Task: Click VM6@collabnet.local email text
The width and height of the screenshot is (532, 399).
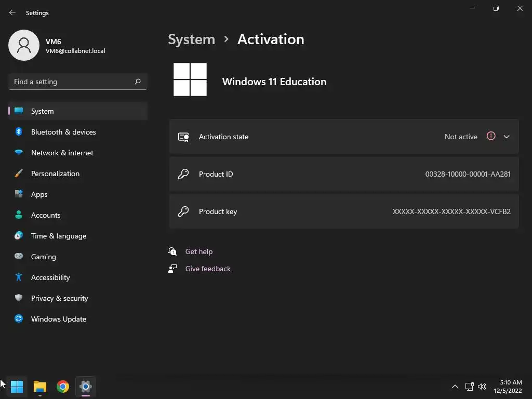Action: click(75, 51)
